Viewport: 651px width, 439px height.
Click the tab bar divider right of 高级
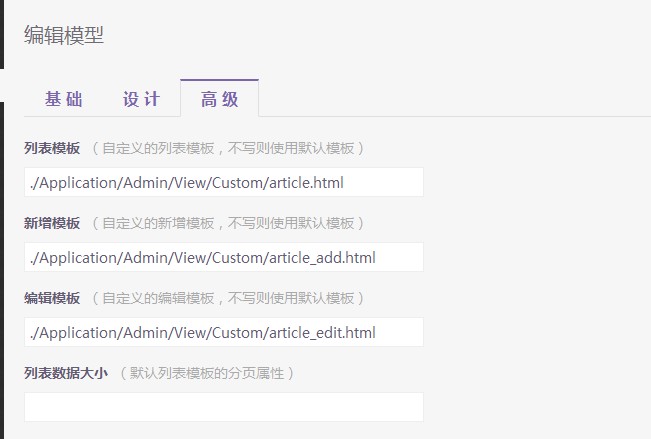click(x=450, y=116)
